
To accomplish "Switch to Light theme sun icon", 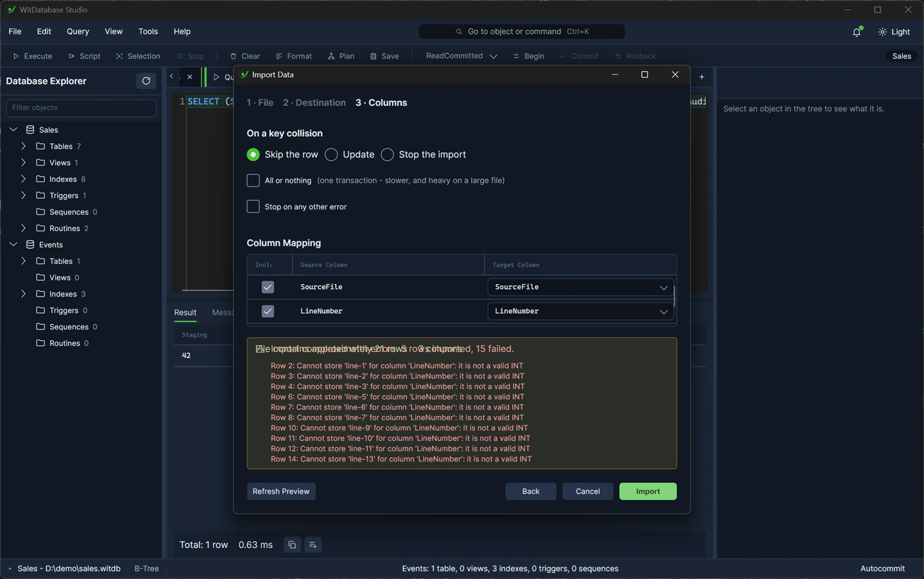I will pyautogui.click(x=883, y=32).
